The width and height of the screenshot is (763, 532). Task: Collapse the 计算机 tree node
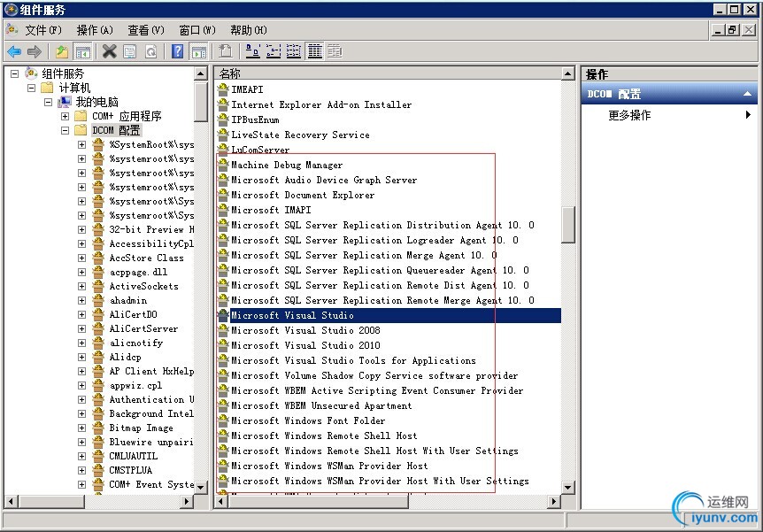tap(32, 89)
